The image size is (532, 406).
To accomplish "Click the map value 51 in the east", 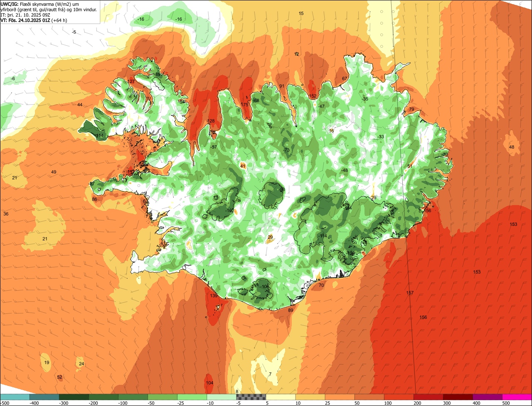I will [x=409, y=166].
